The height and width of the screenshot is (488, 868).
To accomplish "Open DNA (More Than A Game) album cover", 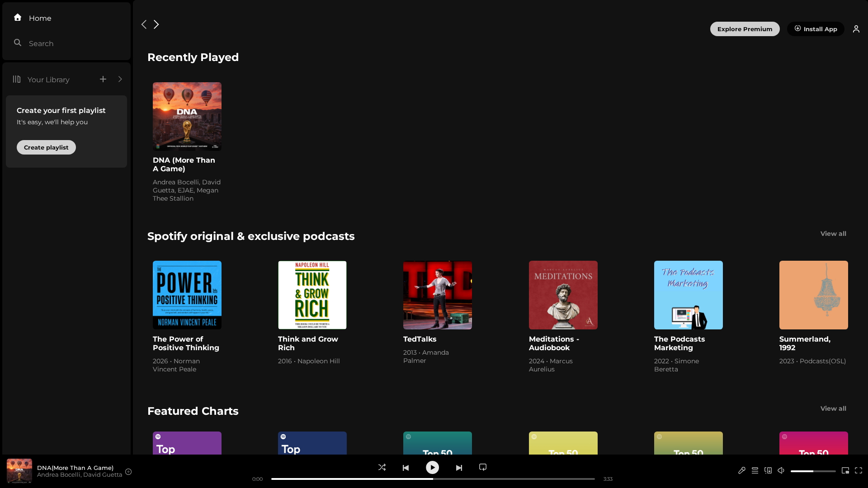I will pyautogui.click(x=187, y=117).
